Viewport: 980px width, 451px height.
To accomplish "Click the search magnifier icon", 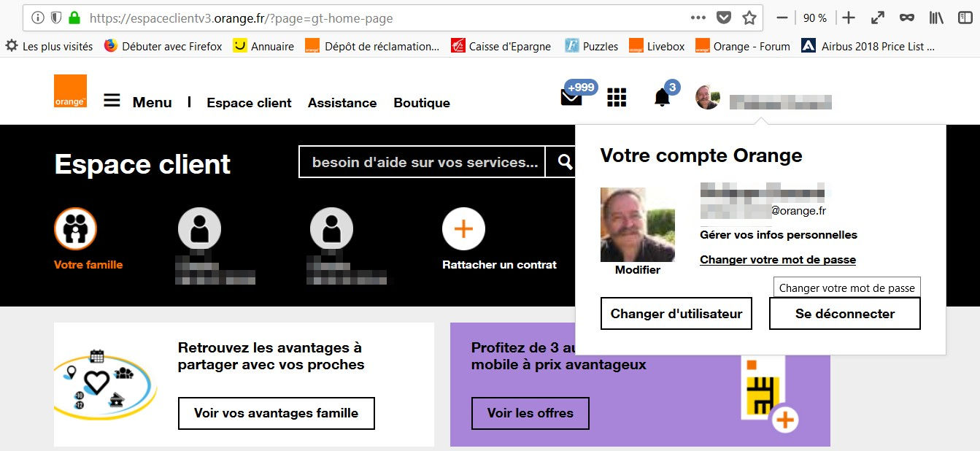I will tap(565, 162).
